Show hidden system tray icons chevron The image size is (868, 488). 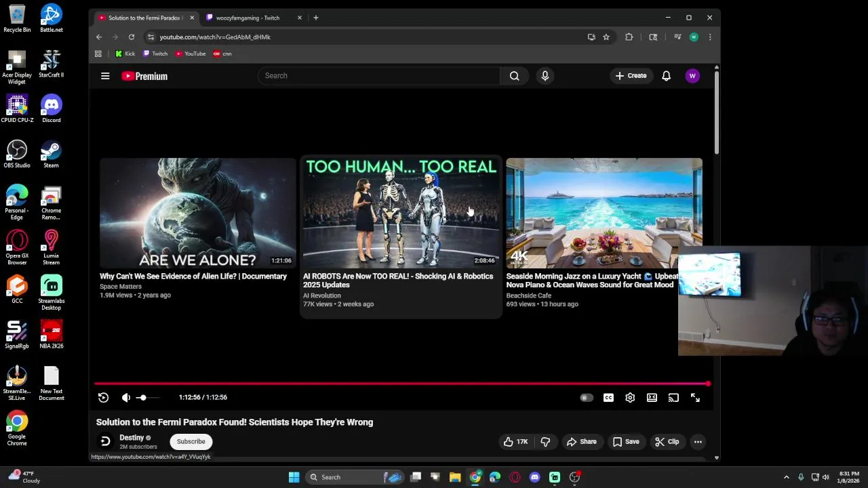(x=786, y=477)
